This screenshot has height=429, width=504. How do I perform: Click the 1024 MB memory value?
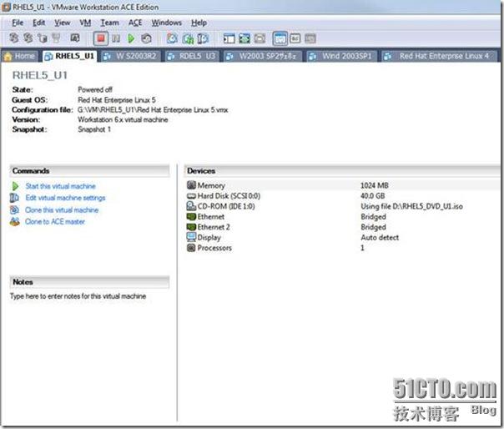375,185
